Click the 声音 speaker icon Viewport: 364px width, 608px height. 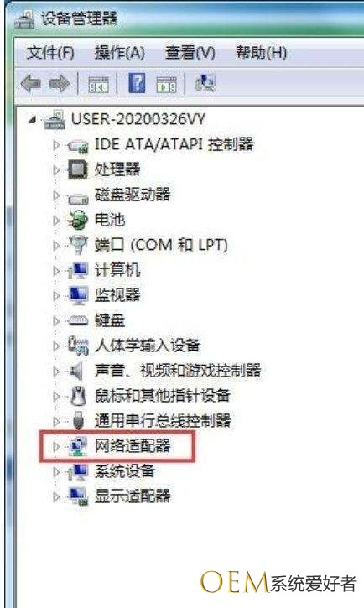[x=76, y=371]
